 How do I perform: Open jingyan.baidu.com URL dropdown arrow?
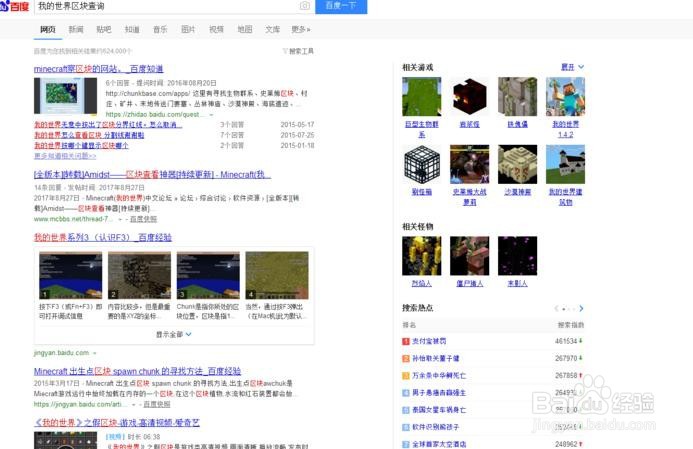pyautogui.click(x=95, y=353)
